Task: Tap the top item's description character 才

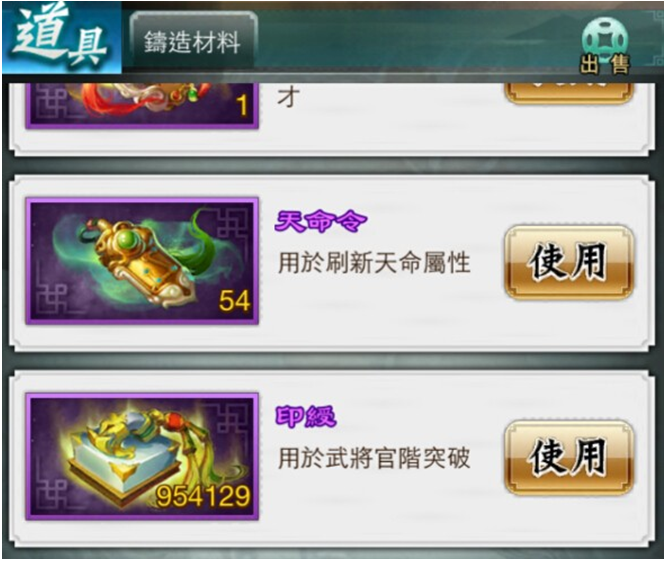Action: (288, 97)
